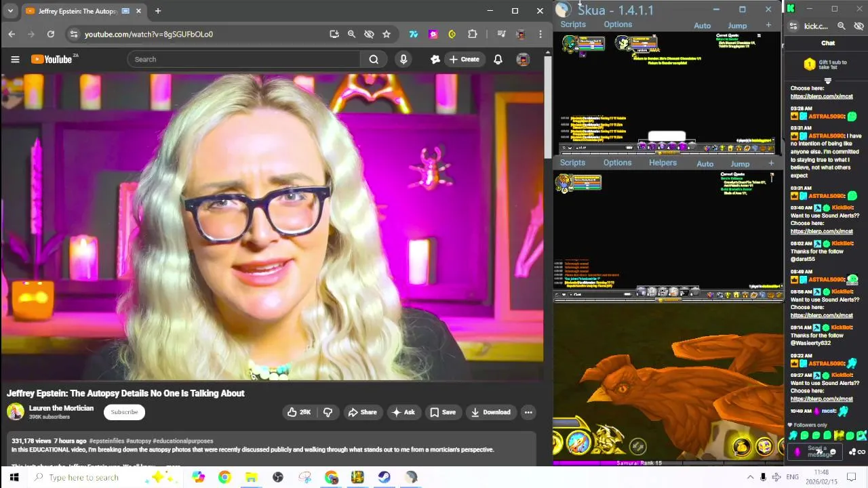Dislike the video
This screenshot has height=488, width=868.
[328, 412]
